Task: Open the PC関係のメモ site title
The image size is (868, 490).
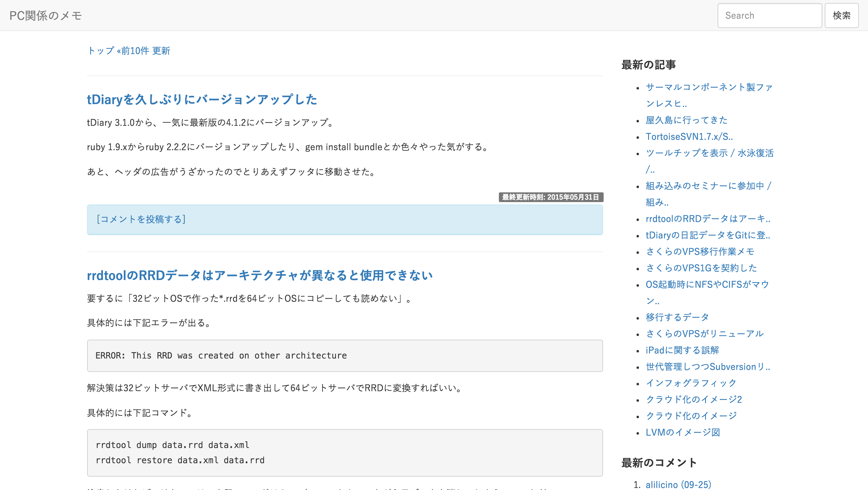Action: 45,16
